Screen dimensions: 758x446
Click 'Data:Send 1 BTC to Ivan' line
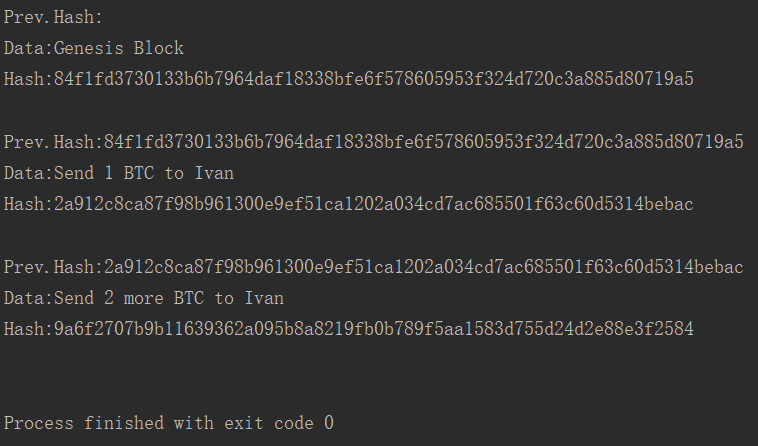(x=119, y=173)
